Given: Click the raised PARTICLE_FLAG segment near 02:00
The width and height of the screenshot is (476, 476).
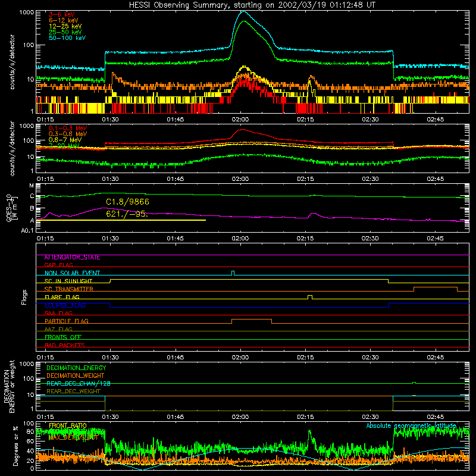Looking at the screenshot, I should click(x=252, y=321).
